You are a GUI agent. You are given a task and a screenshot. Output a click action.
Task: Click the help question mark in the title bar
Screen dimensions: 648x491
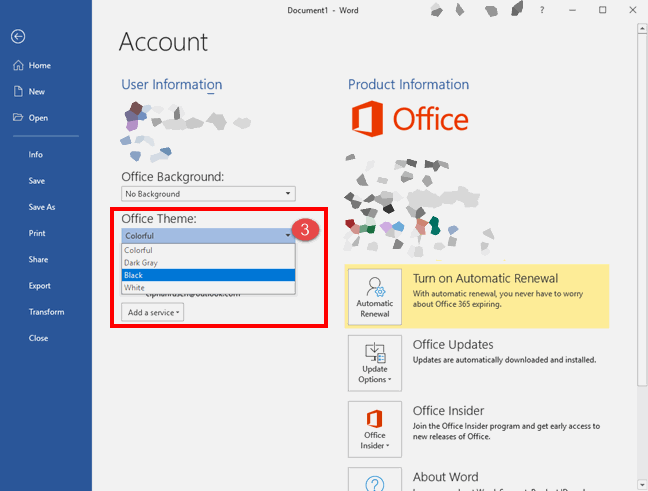click(542, 10)
